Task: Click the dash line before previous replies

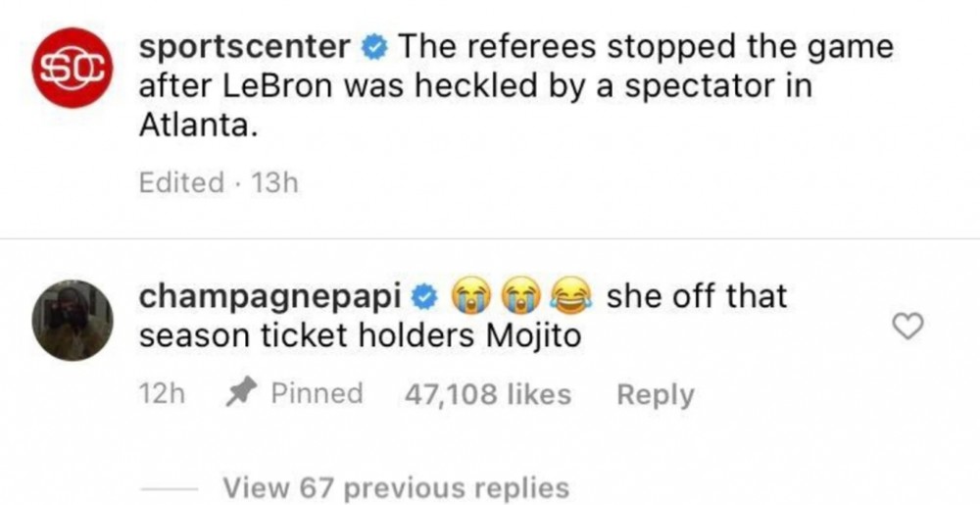Action: pyautogui.click(x=169, y=488)
